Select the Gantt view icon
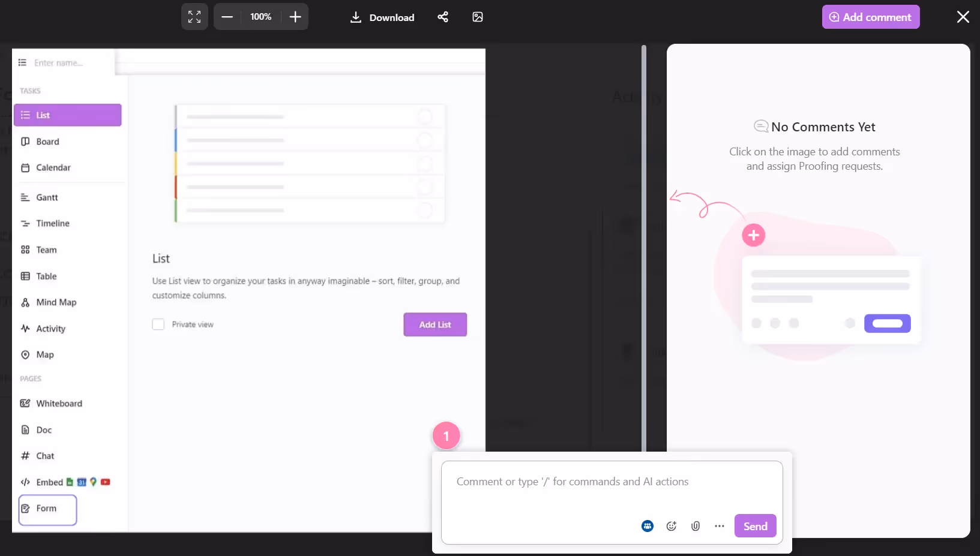The width and height of the screenshot is (980, 556). (x=25, y=197)
